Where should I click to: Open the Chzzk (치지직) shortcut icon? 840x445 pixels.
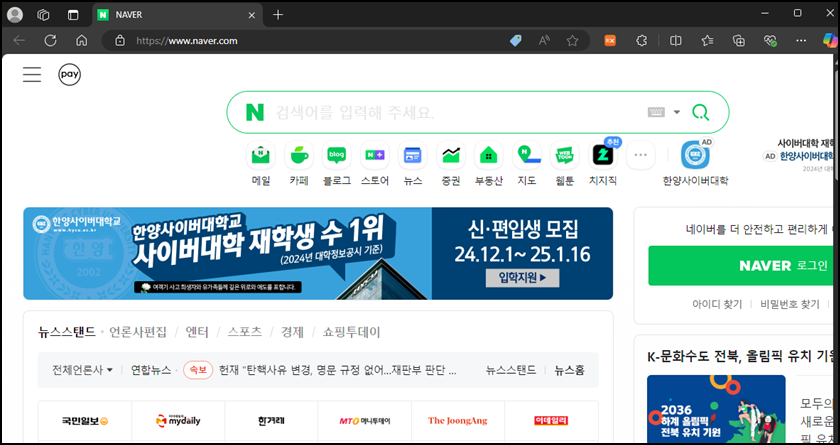[603, 155]
